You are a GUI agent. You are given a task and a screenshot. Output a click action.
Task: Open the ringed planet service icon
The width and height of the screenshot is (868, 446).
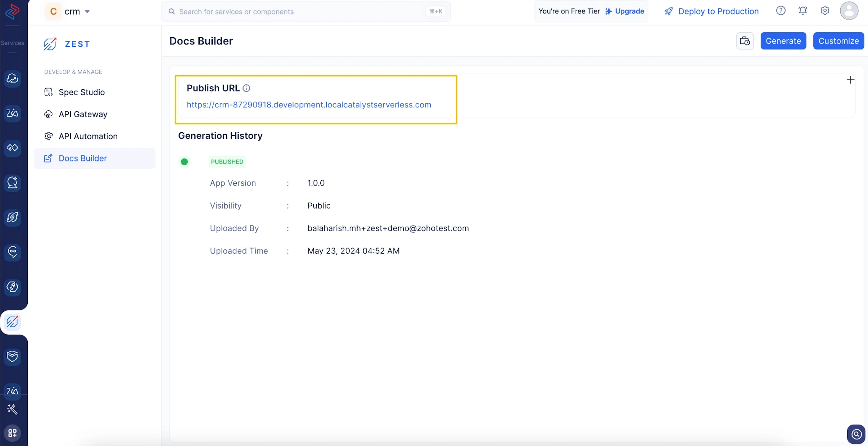(12, 217)
